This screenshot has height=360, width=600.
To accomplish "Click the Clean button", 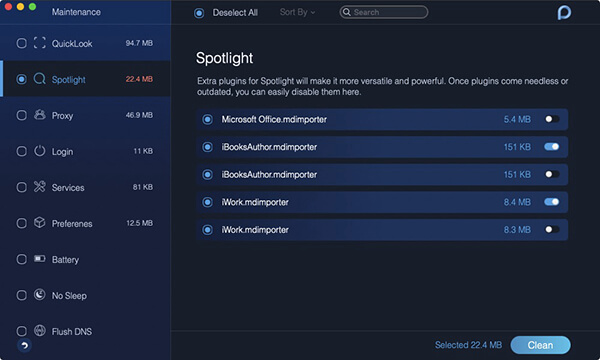I will [540, 345].
